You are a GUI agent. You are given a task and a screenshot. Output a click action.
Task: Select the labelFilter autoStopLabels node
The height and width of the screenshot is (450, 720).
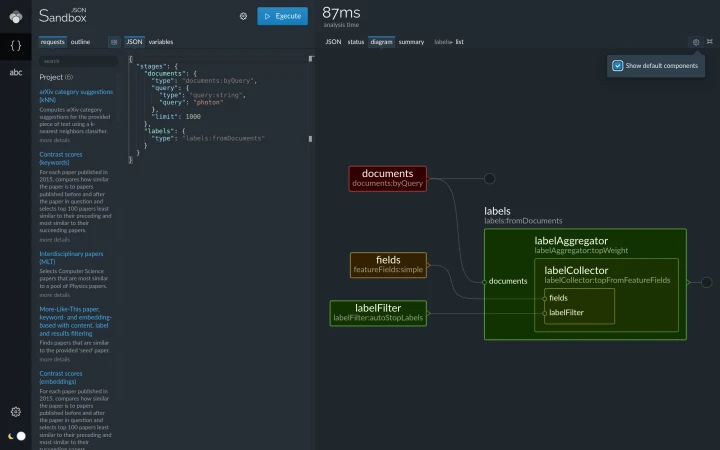pos(378,313)
